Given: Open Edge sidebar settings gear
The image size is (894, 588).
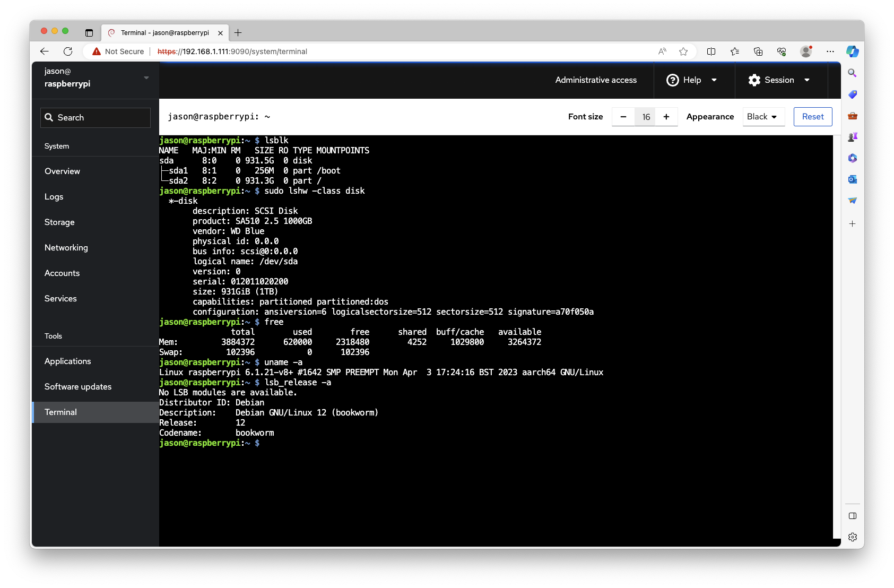Looking at the screenshot, I should tap(852, 537).
